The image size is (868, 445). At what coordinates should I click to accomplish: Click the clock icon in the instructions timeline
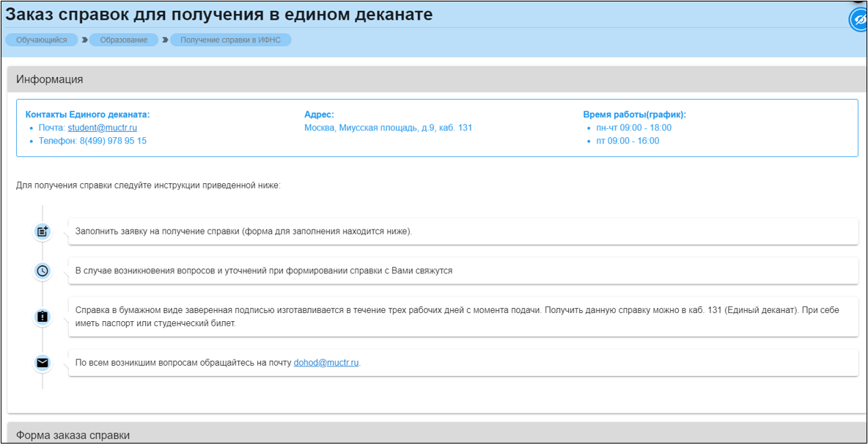43,271
